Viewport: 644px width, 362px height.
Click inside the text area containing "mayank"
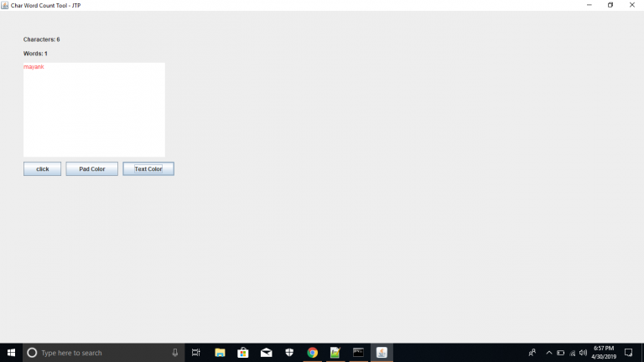(x=94, y=109)
